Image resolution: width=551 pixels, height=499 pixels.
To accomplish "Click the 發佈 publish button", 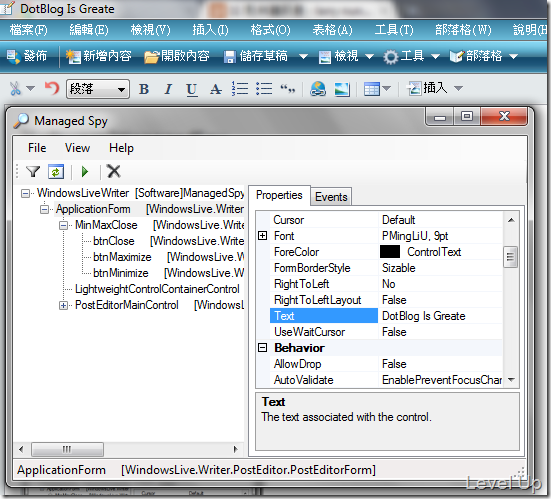I will pos(27,56).
